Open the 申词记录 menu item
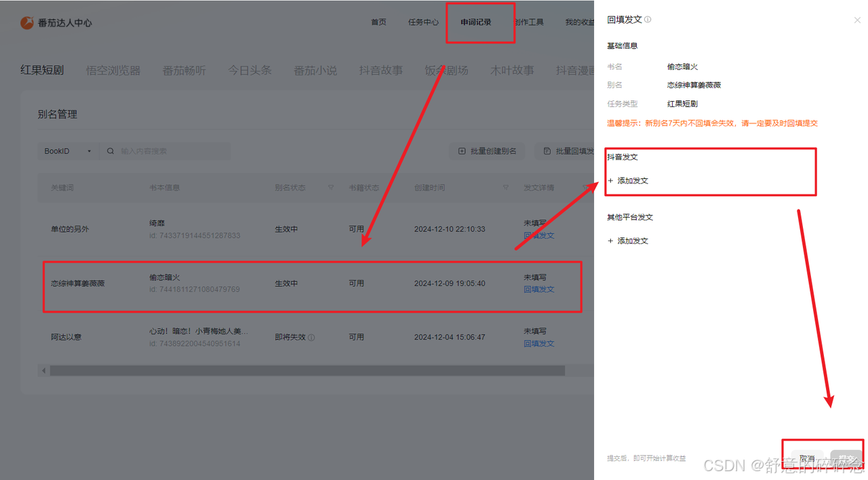 [476, 22]
